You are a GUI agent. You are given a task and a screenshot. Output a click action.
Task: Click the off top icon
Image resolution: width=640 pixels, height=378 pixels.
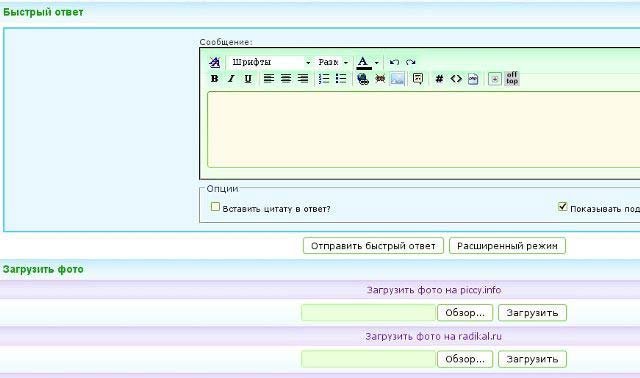tap(512, 78)
